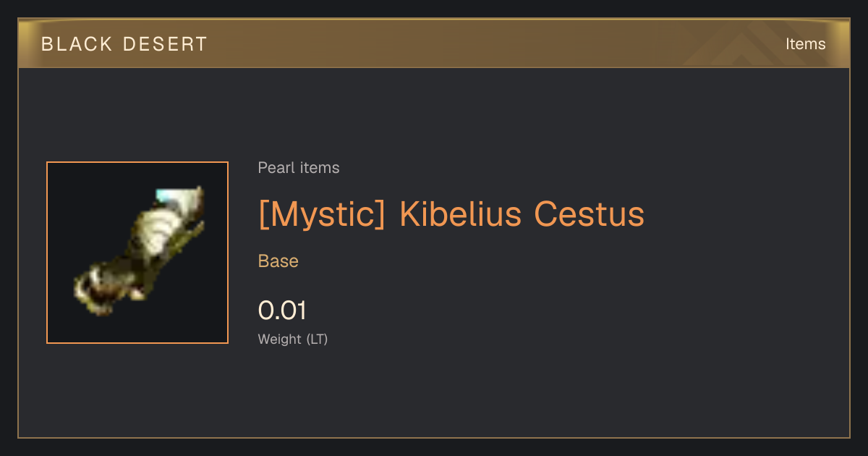This screenshot has height=456, width=868.
Task: Click the BLACK DESERT title
Action: 124,44
